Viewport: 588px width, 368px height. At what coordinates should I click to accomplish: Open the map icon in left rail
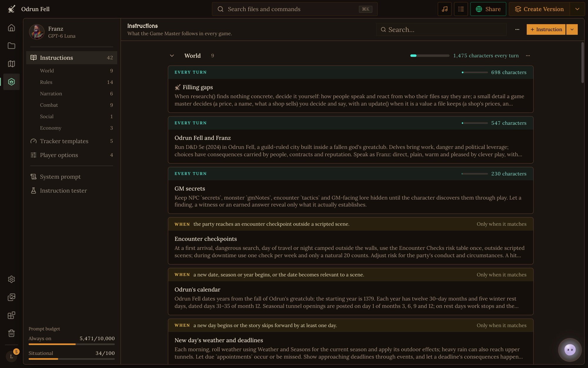11,64
